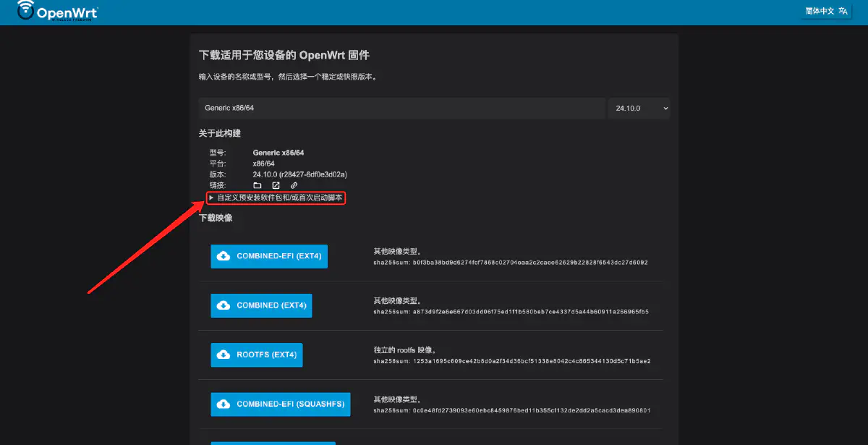The height and width of the screenshot is (445, 868).
Task: Click the 关于此构建 heading
Action: 219,133
